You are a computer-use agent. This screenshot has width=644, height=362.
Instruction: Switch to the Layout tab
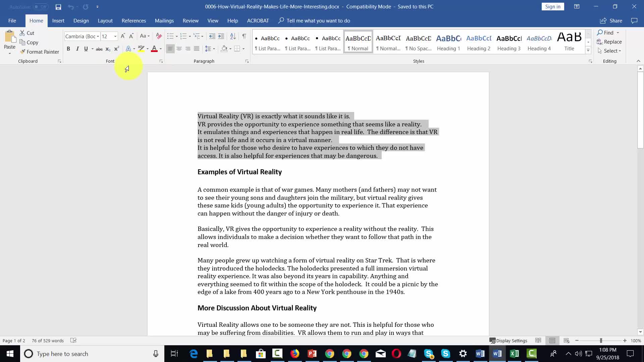point(105,21)
